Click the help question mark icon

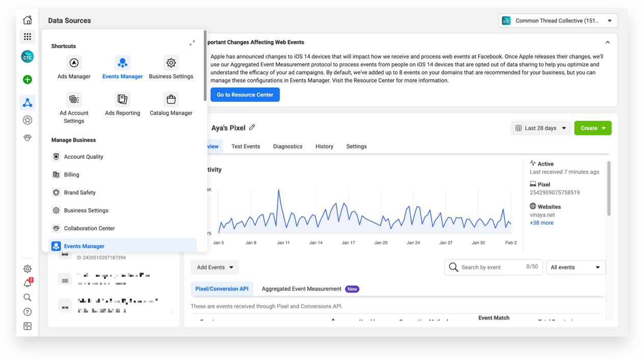pyautogui.click(x=28, y=312)
